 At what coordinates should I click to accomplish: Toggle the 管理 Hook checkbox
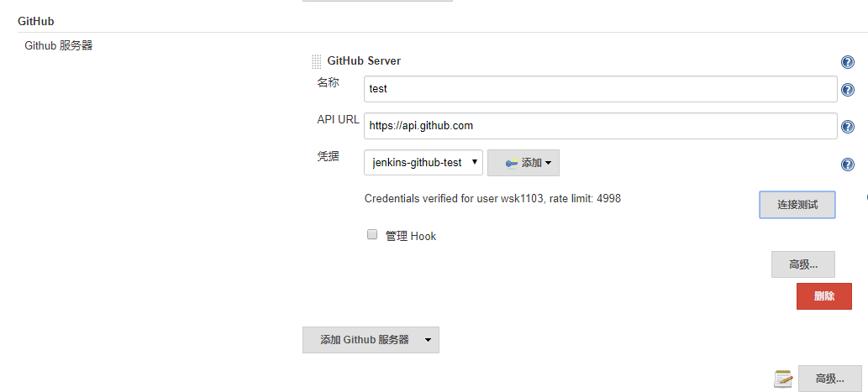click(x=372, y=234)
